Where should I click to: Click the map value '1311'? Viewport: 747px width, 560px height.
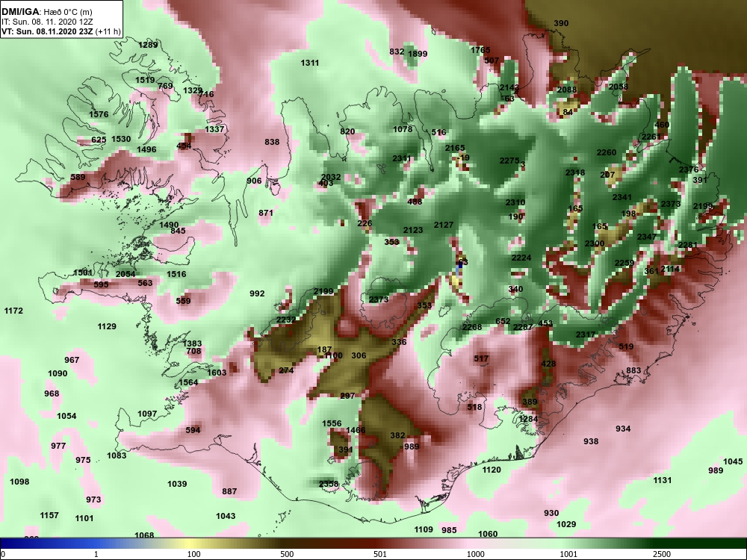pos(310,63)
